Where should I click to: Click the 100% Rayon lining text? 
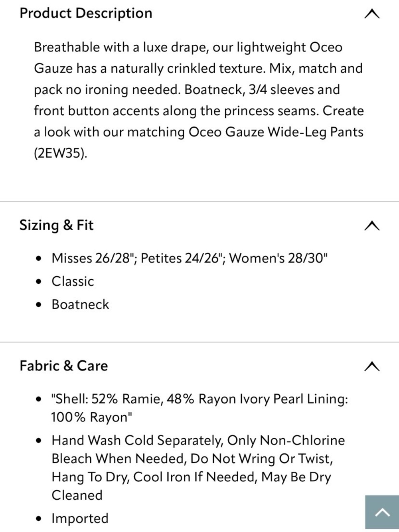[91, 417]
